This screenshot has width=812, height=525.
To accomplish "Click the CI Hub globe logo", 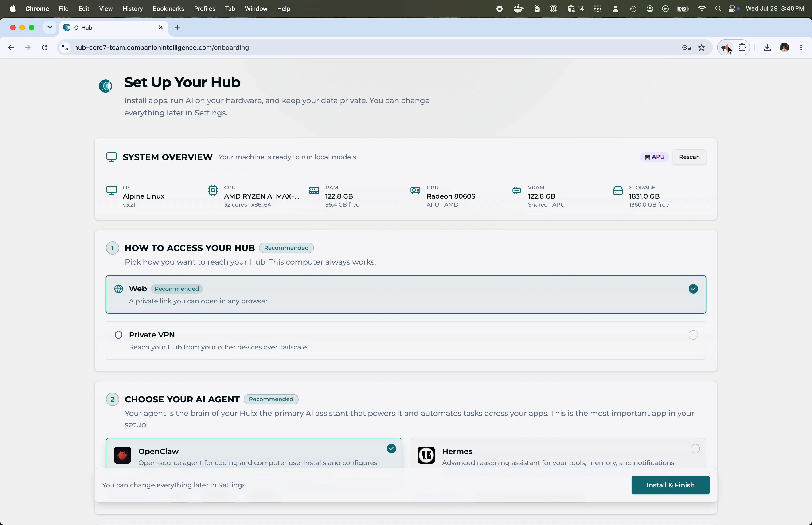I will [x=105, y=86].
